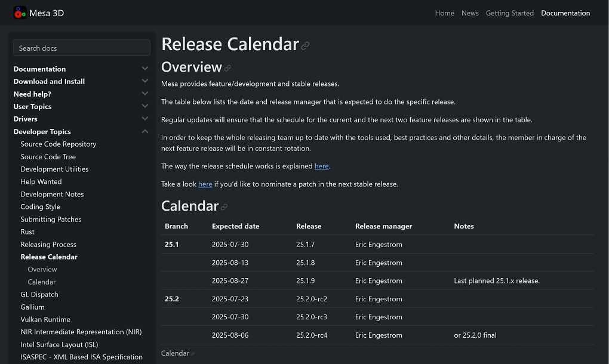
Task: Click release 25.2.0-rc3 in table
Action: [312, 317]
